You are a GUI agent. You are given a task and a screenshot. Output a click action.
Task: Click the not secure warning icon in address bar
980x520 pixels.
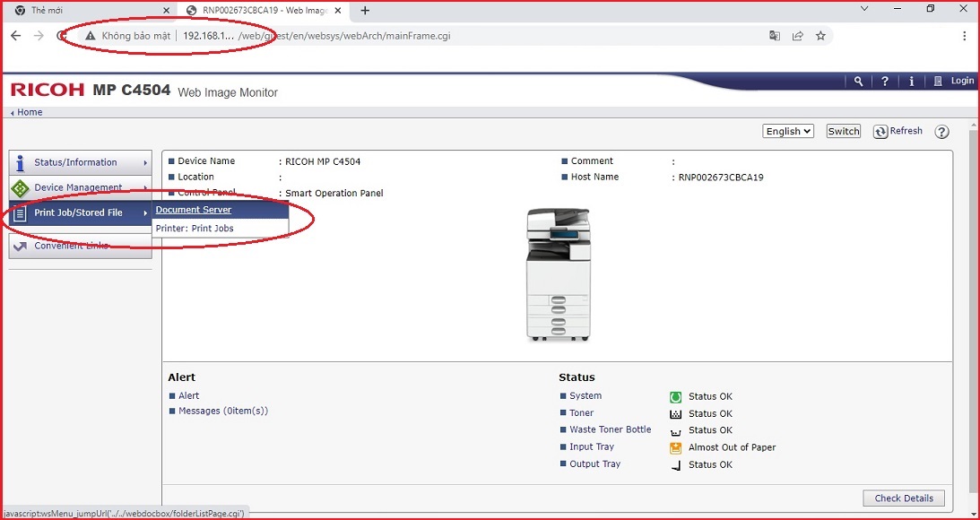(90, 36)
